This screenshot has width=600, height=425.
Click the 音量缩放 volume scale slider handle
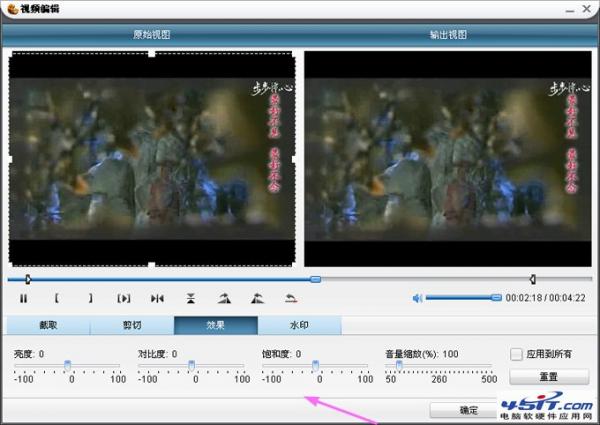point(399,365)
